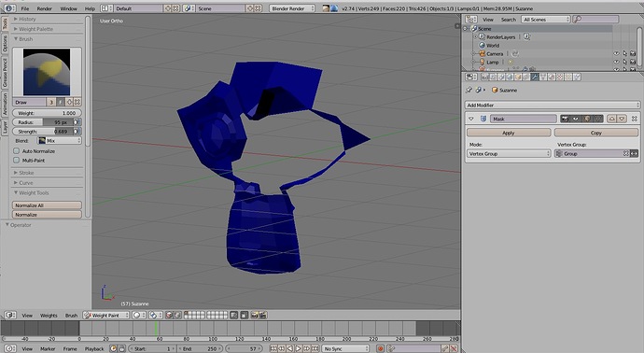
Task: Play the animation forward
Action: click(299, 348)
